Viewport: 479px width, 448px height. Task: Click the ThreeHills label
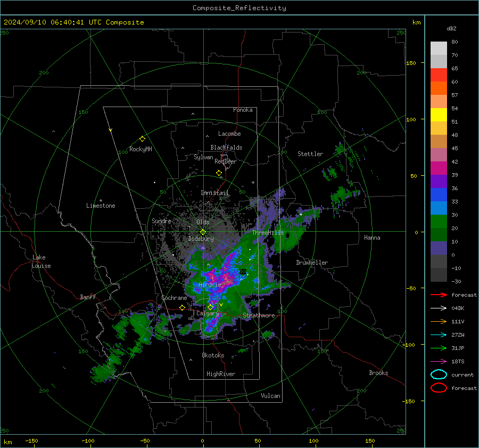pyautogui.click(x=268, y=233)
